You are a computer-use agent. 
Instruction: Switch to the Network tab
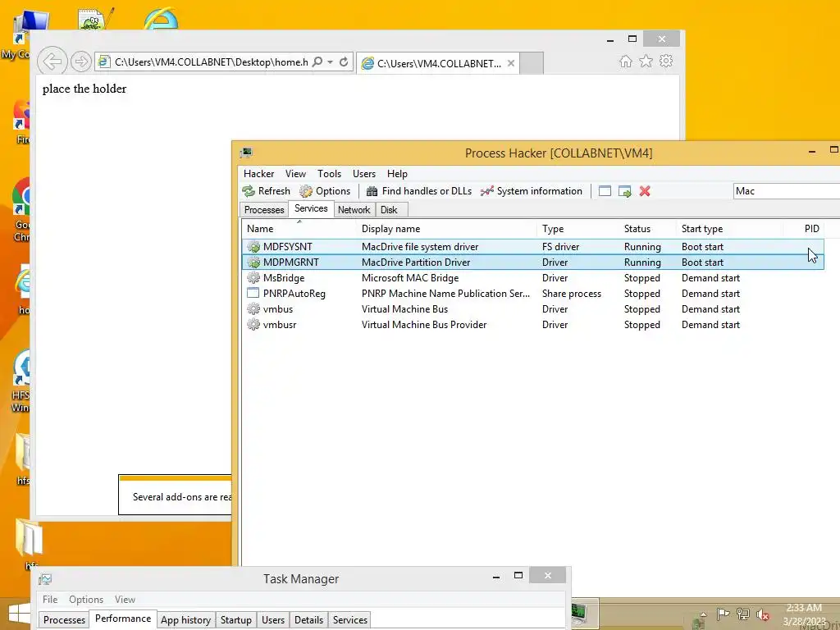[354, 210]
